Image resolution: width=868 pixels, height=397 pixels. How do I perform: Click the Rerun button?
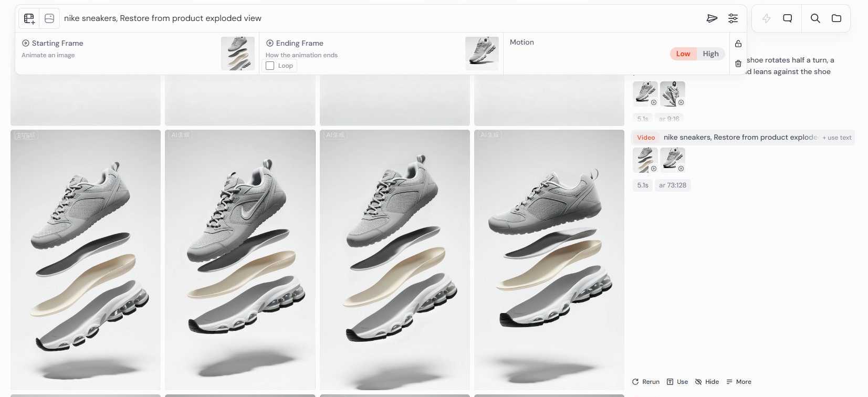(645, 382)
